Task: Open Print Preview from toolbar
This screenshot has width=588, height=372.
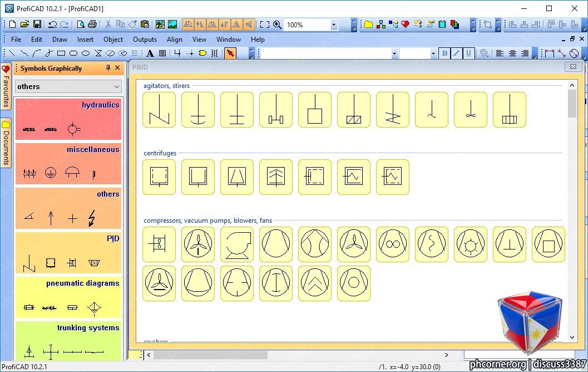Action: (80, 25)
